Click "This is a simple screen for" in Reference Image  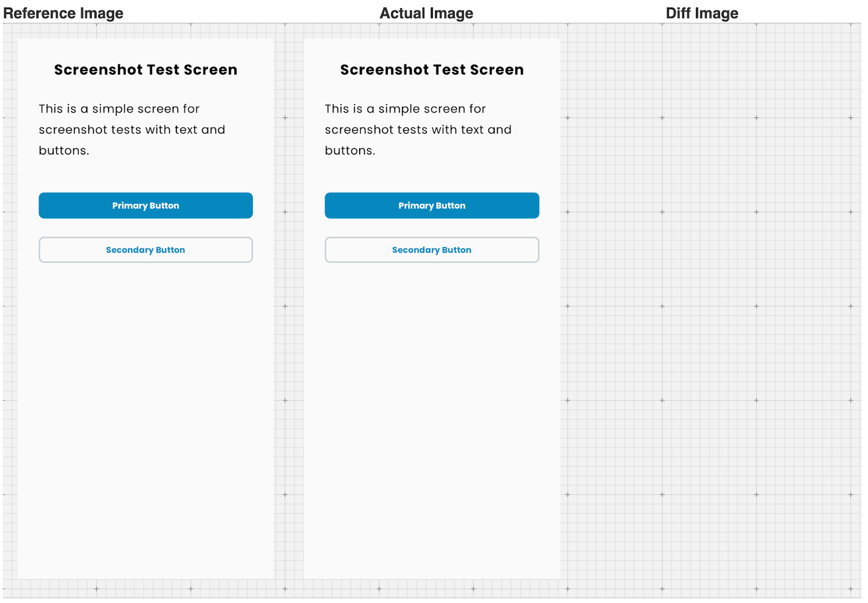119,109
